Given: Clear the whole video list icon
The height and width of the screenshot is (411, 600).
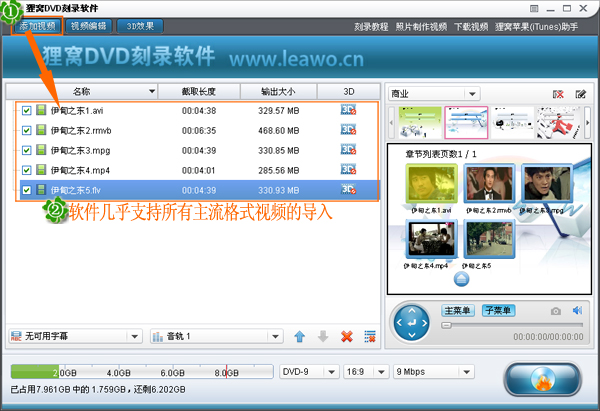Looking at the screenshot, I should [370, 336].
